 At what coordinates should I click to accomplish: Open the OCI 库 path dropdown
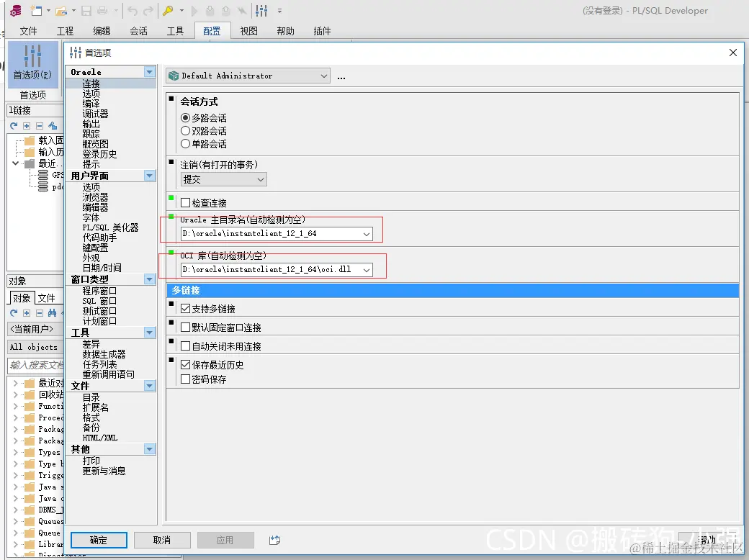(x=367, y=270)
